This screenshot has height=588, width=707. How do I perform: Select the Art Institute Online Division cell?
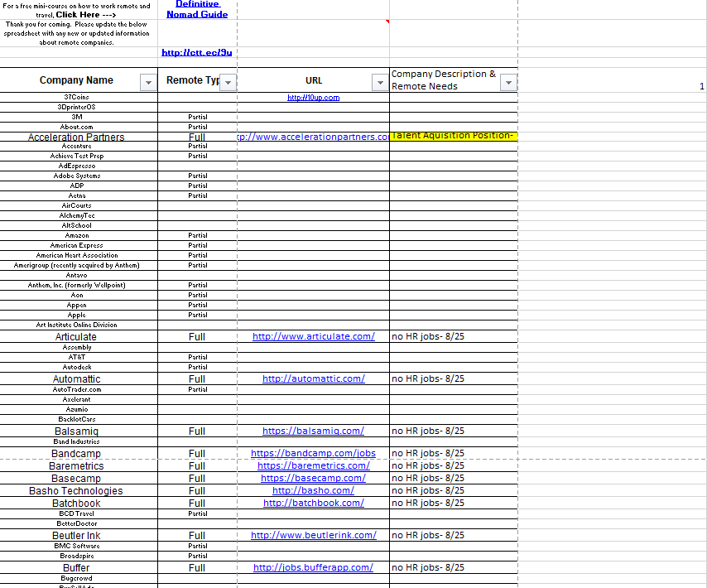click(x=77, y=325)
